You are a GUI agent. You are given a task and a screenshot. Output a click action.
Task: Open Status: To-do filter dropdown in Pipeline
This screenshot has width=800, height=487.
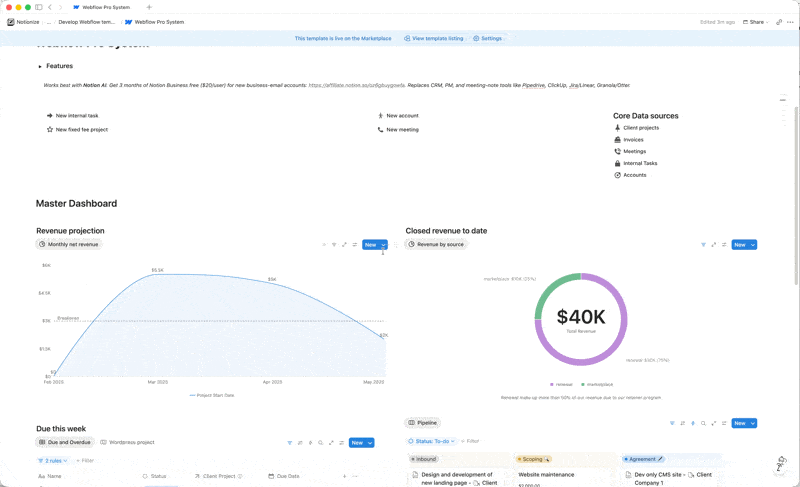tap(431, 441)
